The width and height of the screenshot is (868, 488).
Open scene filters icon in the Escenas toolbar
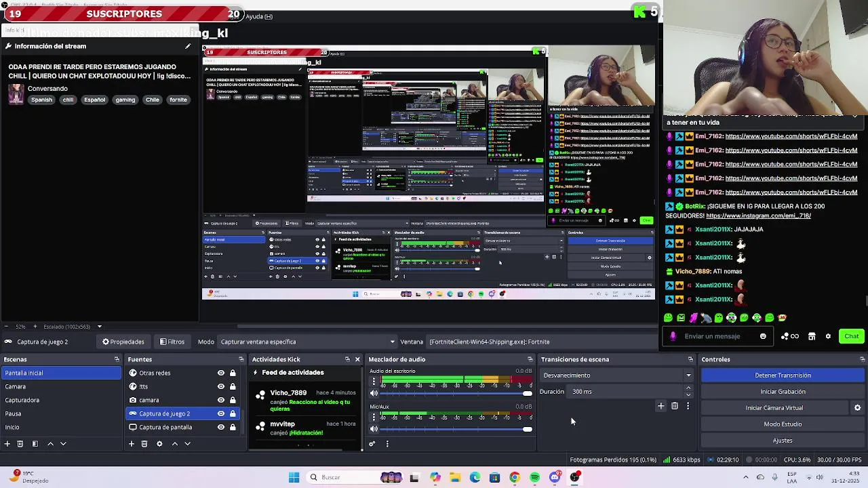(x=35, y=444)
